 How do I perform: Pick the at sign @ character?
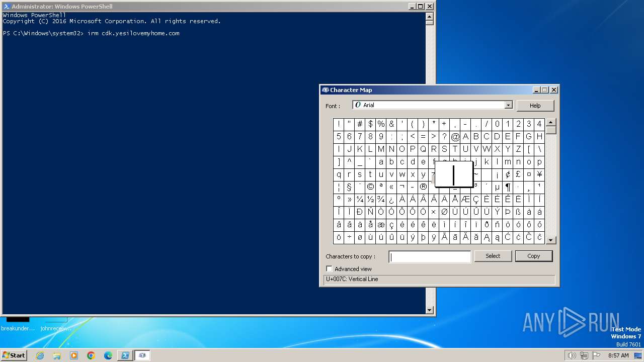[455, 137]
